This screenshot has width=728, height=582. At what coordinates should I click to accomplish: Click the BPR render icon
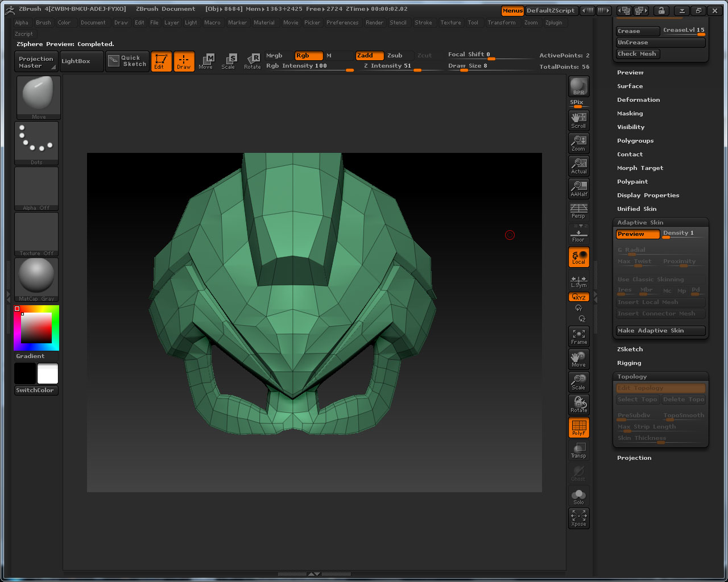(x=578, y=86)
